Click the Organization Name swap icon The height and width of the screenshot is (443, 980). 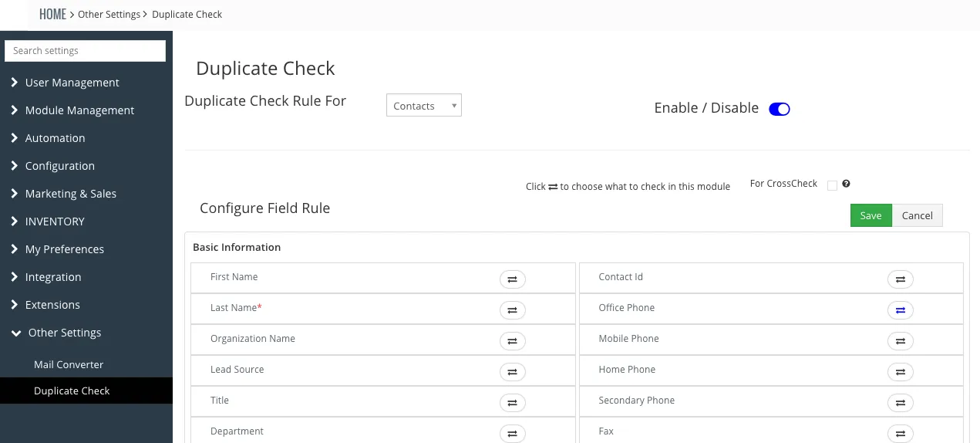click(512, 341)
